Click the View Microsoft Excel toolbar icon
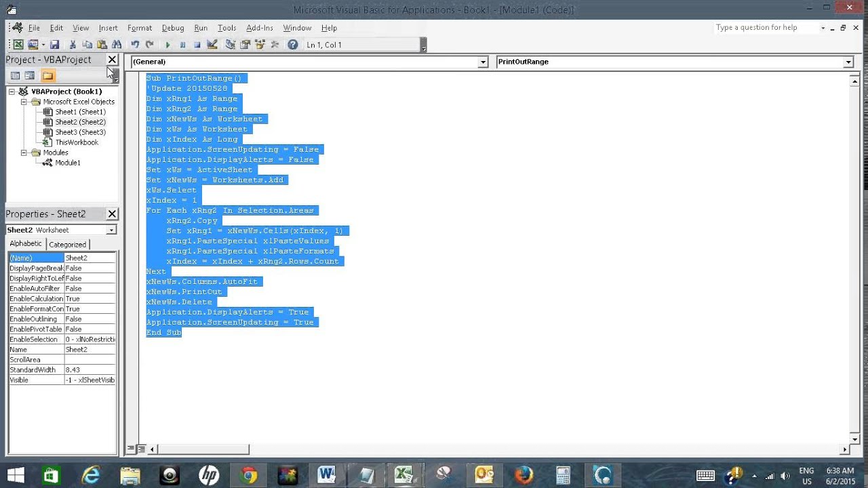 (18, 45)
